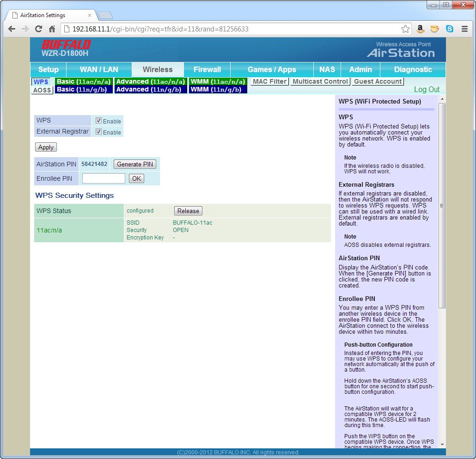The image size is (476, 459).
Task: Close the AirStation Settings tab
Action: [90, 15]
